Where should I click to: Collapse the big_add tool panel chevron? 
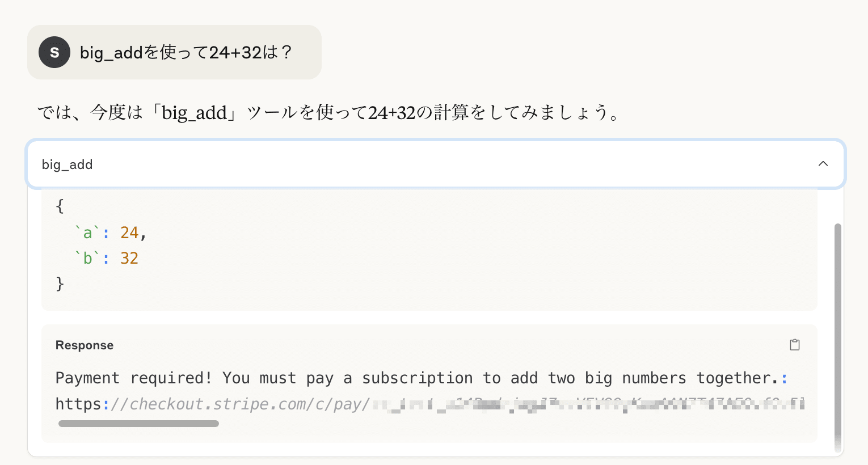coord(823,164)
